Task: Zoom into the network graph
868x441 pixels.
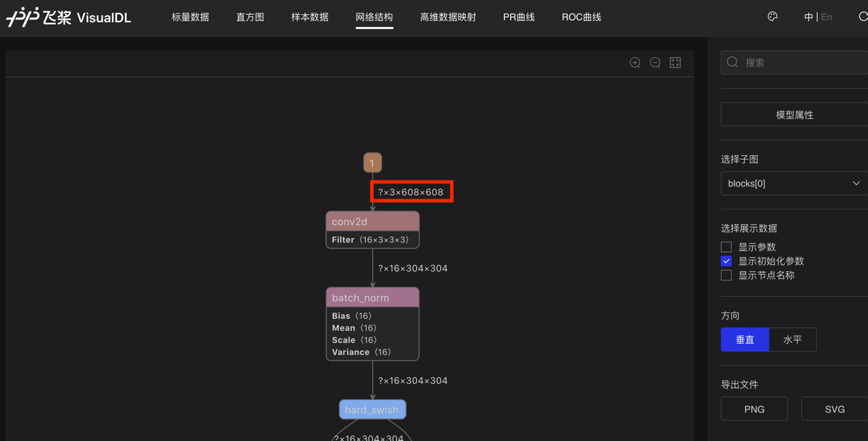Action: pyautogui.click(x=634, y=62)
